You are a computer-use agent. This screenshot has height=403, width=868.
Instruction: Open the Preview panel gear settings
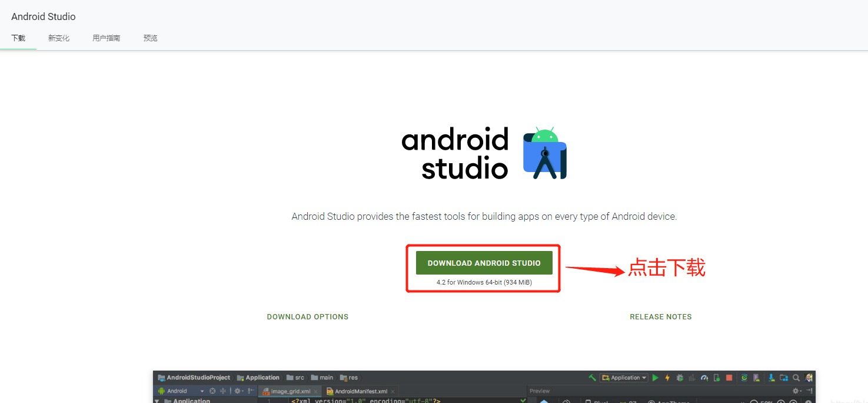point(796,391)
